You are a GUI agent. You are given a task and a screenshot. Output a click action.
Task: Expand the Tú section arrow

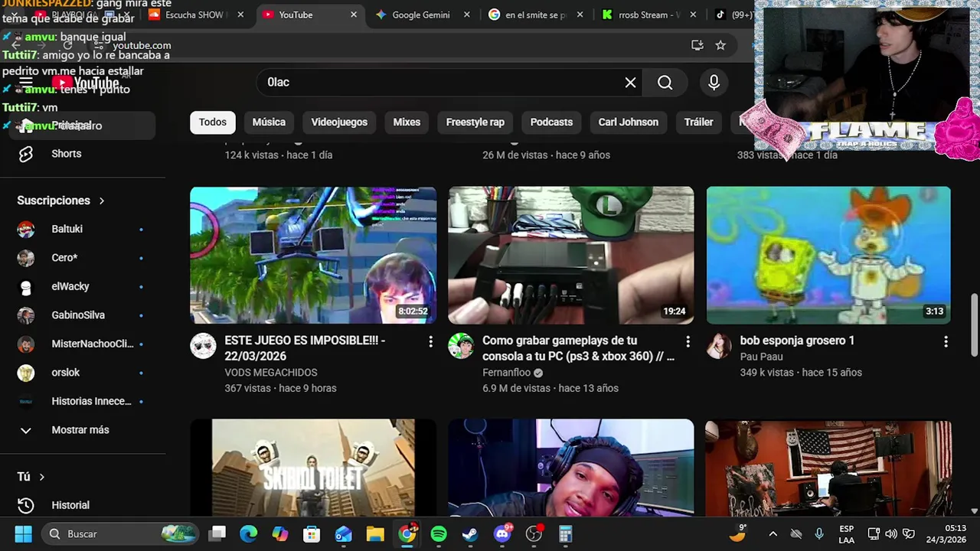pyautogui.click(x=41, y=477)
